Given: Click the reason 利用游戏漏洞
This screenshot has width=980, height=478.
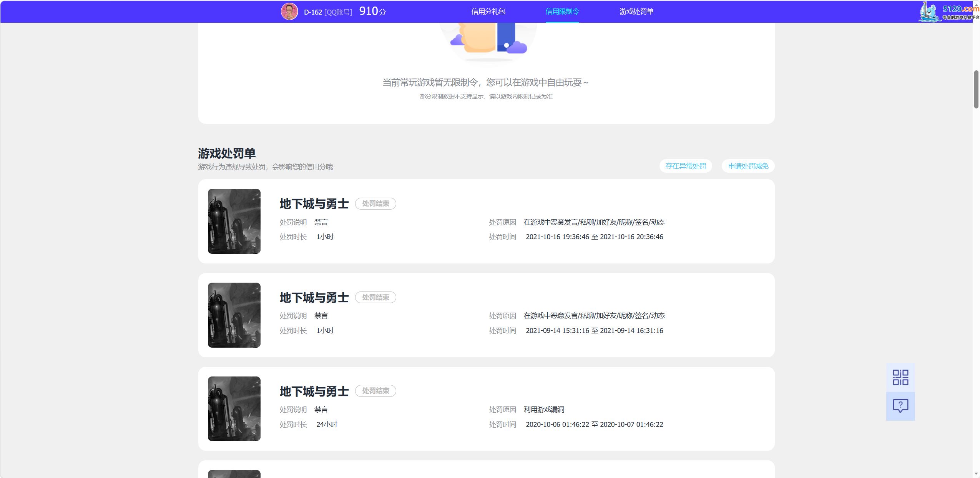Looking at the screenshot, I should [x=544, y=410].
